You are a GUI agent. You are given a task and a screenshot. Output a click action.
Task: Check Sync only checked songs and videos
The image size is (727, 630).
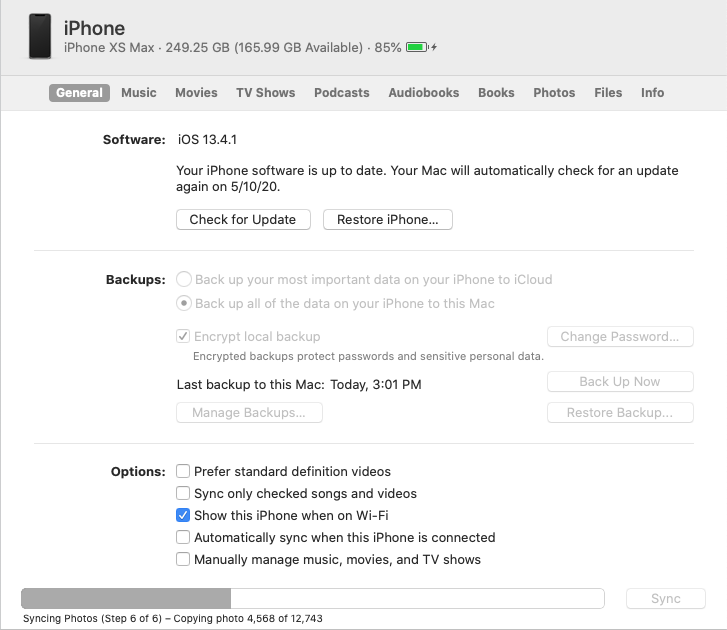click(183, 493)
